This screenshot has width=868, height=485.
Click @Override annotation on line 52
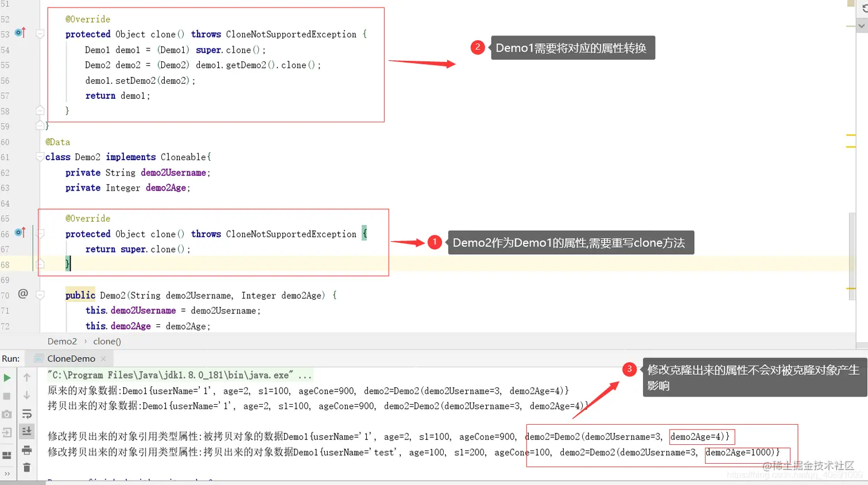click(88, 19)
